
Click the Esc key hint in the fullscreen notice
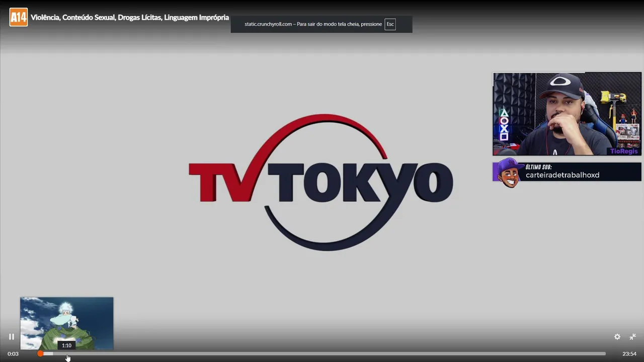[390, 24]
